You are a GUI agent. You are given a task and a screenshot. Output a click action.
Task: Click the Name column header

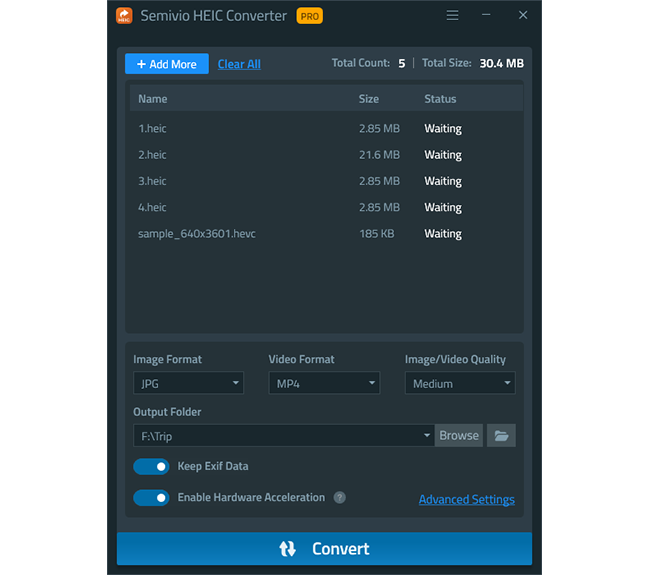153,99
